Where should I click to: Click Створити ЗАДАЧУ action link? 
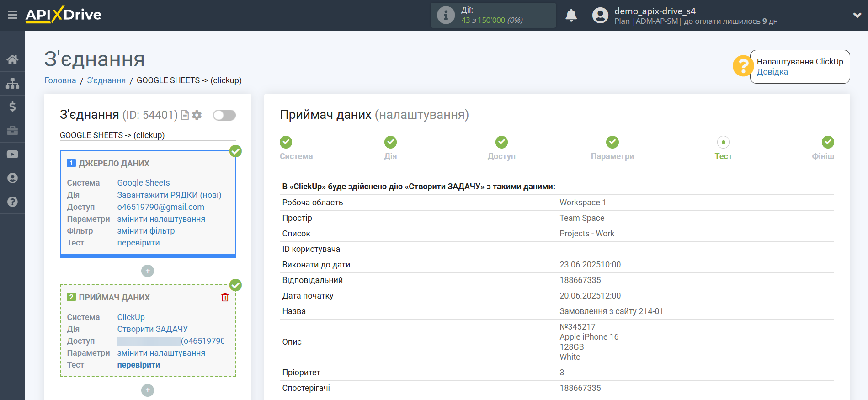tap(152, 329)
